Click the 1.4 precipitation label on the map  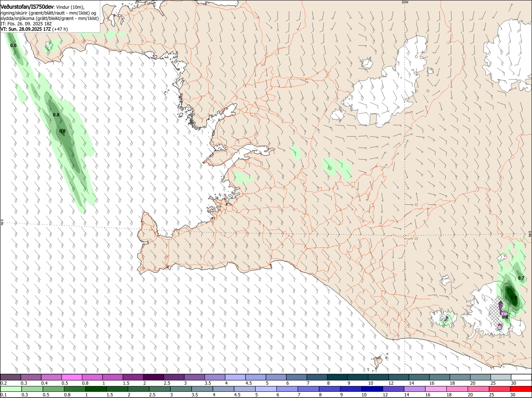514,297
